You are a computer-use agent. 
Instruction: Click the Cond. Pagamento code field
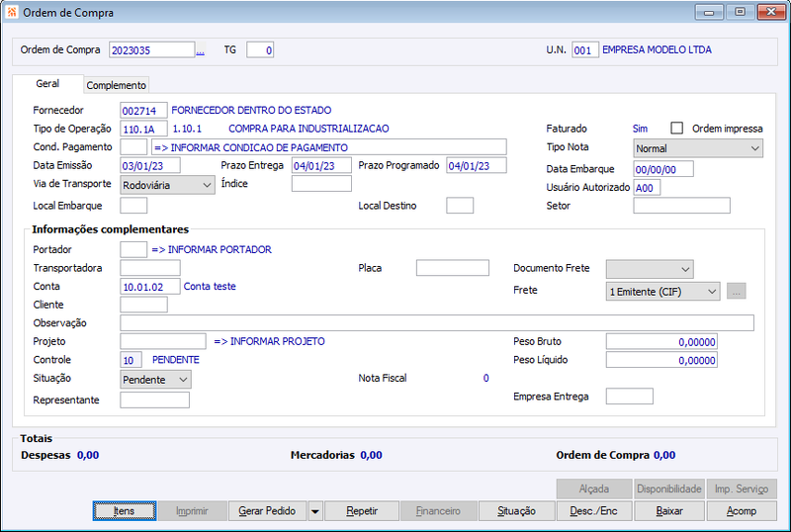pyautogui.click(x=133, y=147)
